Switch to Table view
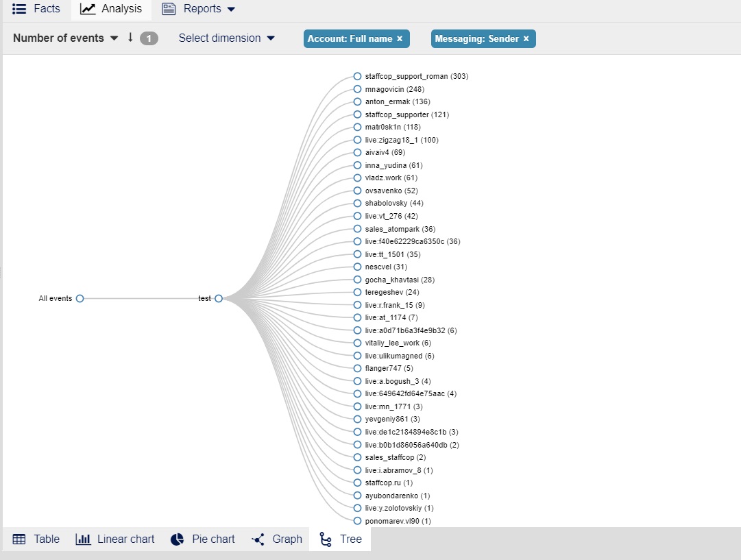741x560 pixels. click(x=36, y=539)
